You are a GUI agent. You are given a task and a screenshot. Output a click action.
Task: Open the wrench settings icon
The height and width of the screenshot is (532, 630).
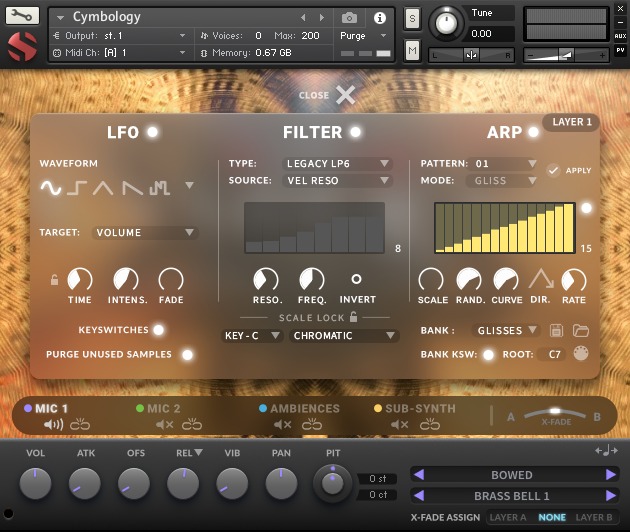[22, 16]
